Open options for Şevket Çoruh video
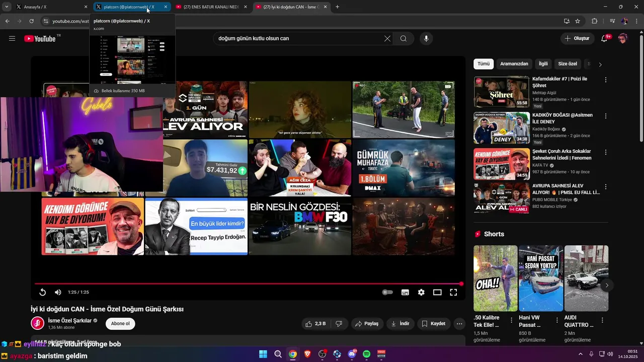Screen dimensions: 644x362 pyautogui.click(x=606, y=152)
